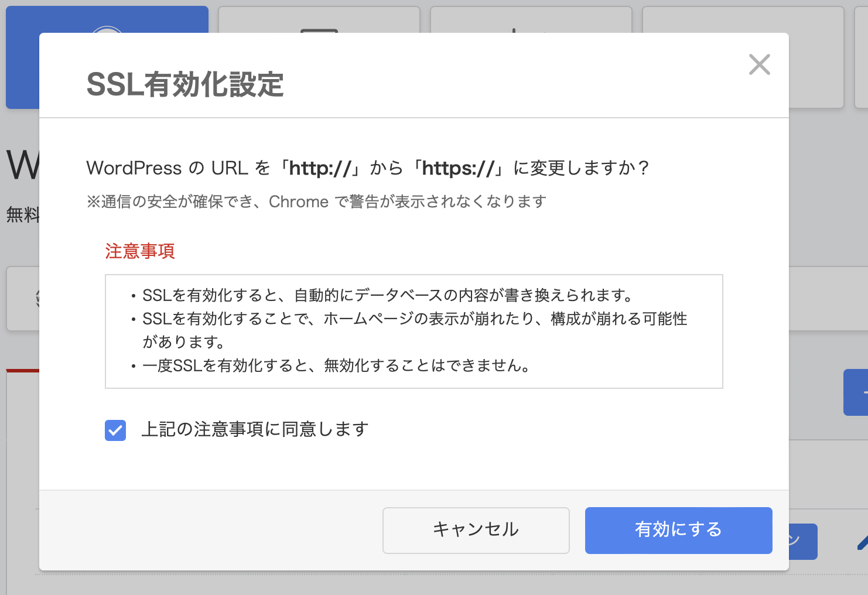868x595 pixels.
Task: Click the 有効にする button
Action: 678,530
